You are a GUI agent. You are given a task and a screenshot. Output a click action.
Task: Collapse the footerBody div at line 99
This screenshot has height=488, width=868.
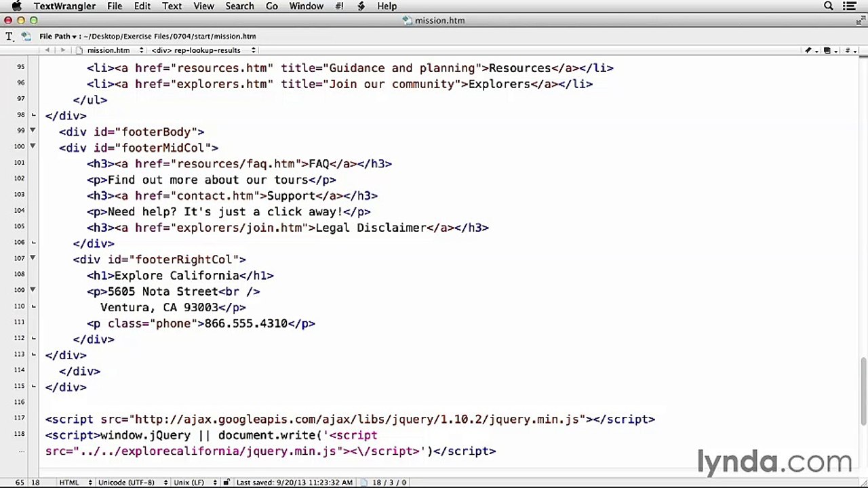33,130
